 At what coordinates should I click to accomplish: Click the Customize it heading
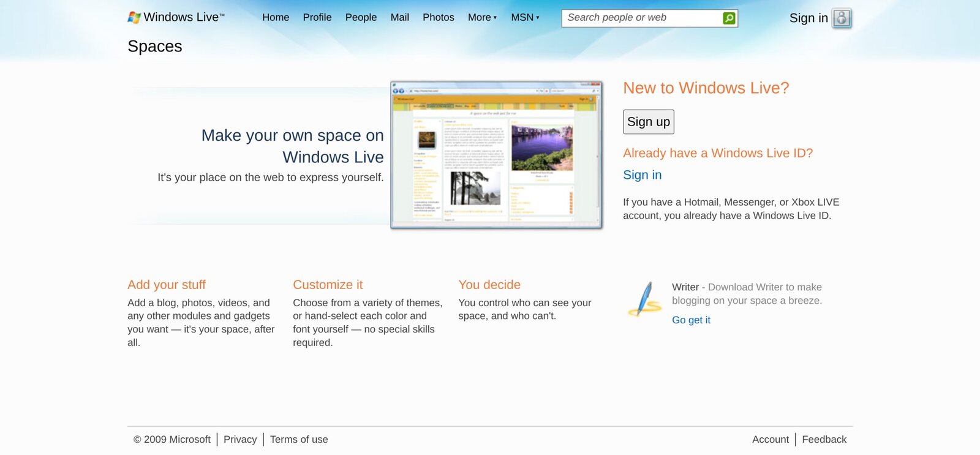click(328, 285)
